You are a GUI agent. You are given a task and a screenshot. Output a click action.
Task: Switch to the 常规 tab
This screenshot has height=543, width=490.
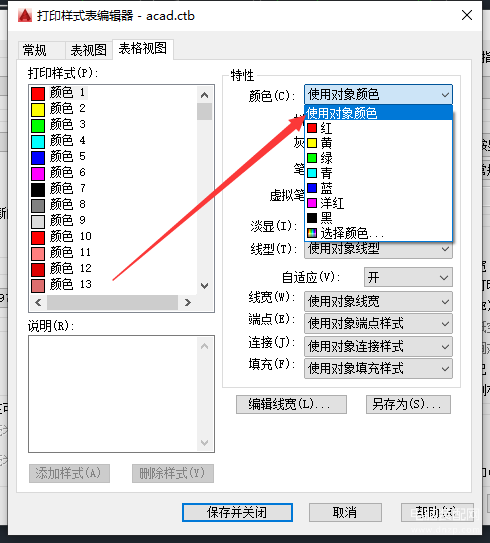pos(34,50)
